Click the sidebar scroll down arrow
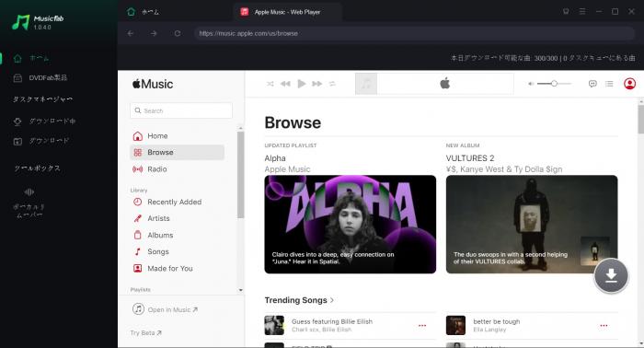The height and width of the screenshot is (348, 644). (241, 290)
